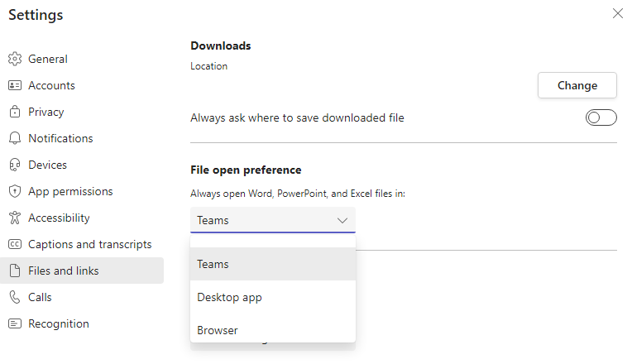Viewport: 632px width, 364px height.
Task: Close the Settings dialog
Action: point(617,13)
